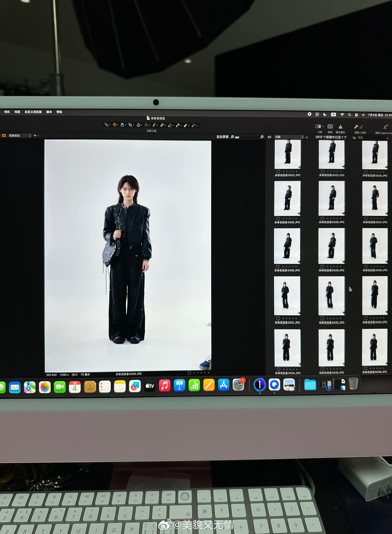Select the Erase Mask eraser tool

pyautogui.click(x=170, y=125)
